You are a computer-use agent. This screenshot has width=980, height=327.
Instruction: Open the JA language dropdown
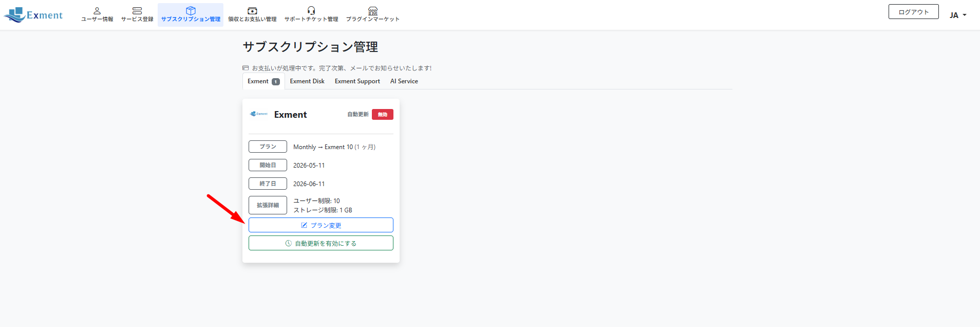click(958, 15)
